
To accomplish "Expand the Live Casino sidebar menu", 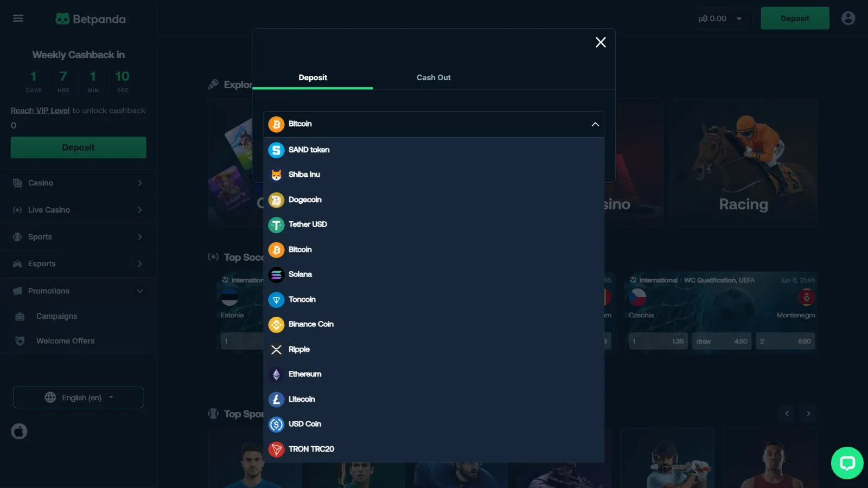I will pyautogui.click(x=139, y=210).
